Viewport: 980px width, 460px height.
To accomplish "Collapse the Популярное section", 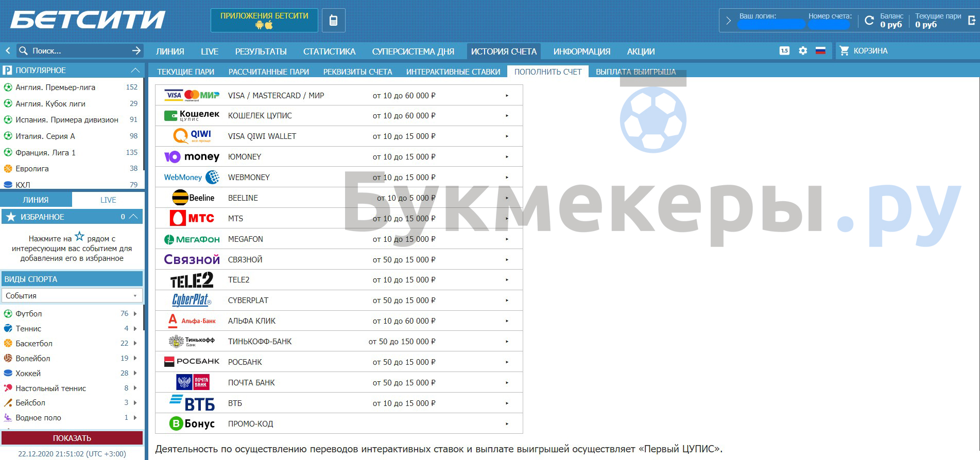I will (x=135, y=70).
